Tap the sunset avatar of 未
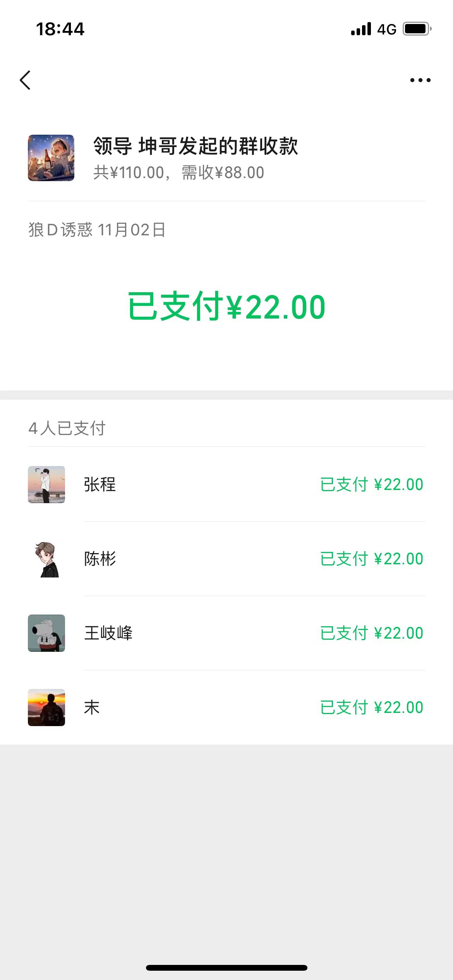This screenshot has height=980, width=453. [46, 708]
